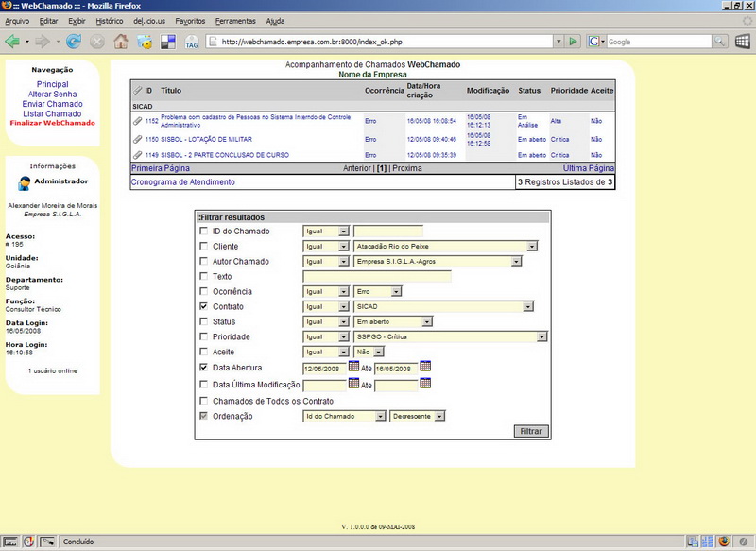Open the Ferramentas menu
Viewport: 756px width, 551px height.
234,20
